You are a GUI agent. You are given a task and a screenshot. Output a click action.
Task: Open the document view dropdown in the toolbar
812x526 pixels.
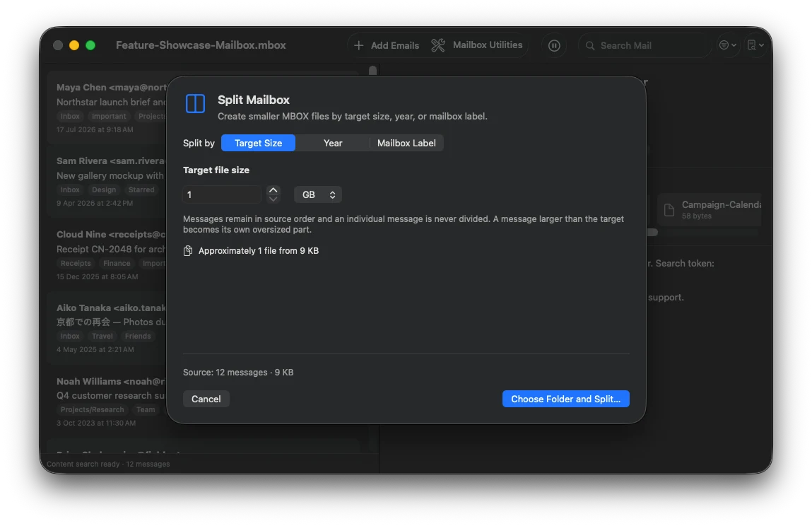pos(755,45)
